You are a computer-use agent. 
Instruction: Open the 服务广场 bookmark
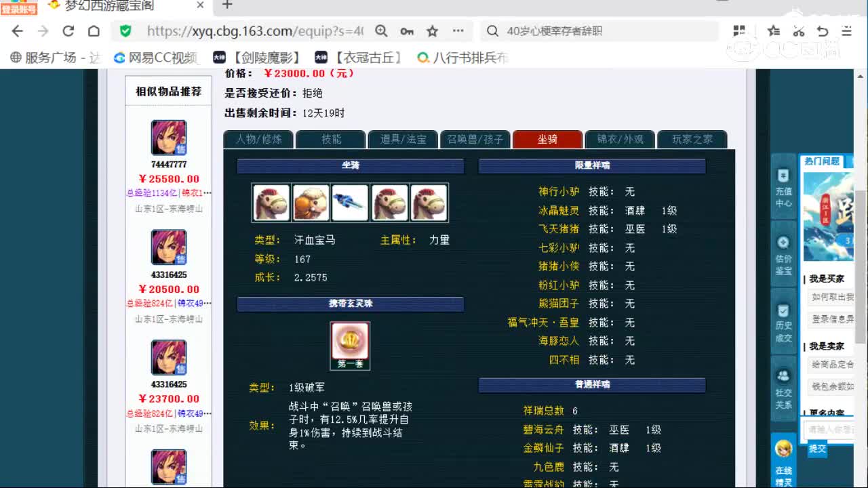[55, 58]
